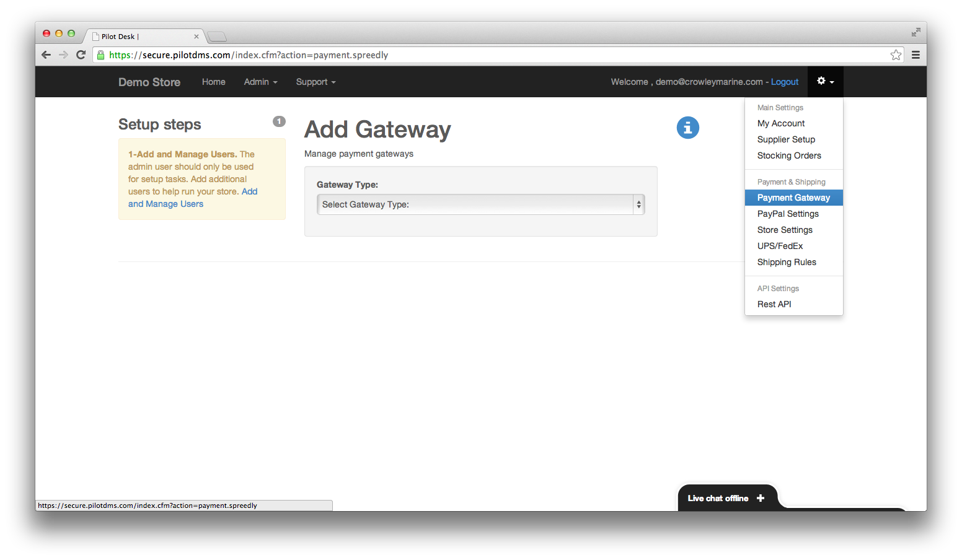Click the blue info icon near Add Gateway
The width and height of the screenshot is (962, 560).
[x=687, y=128]
